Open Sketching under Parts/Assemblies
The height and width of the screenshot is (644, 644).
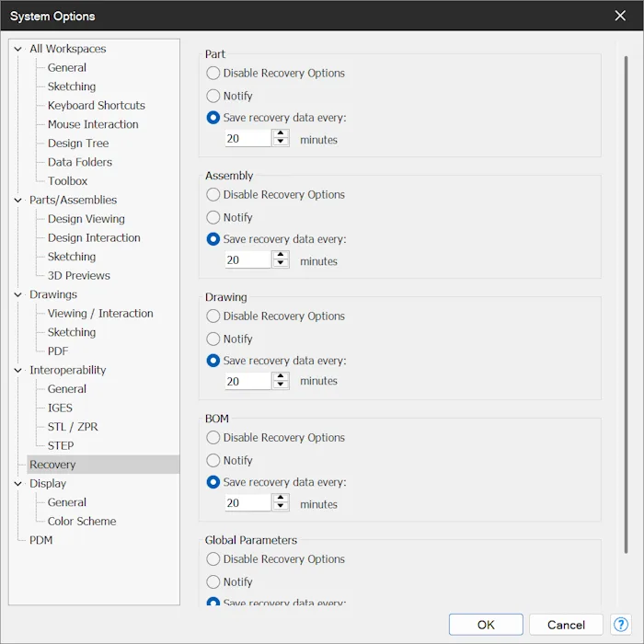tap(72, 257)
